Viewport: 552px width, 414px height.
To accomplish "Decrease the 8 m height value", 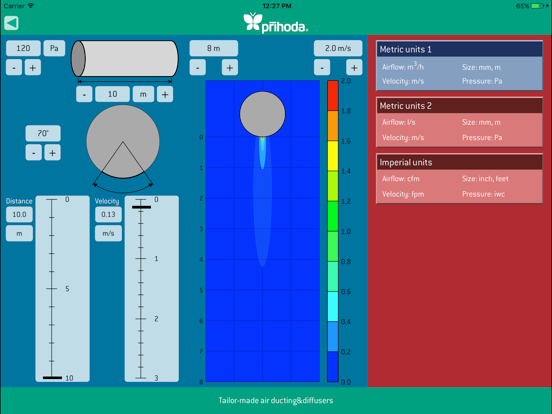I will point(197,68).
